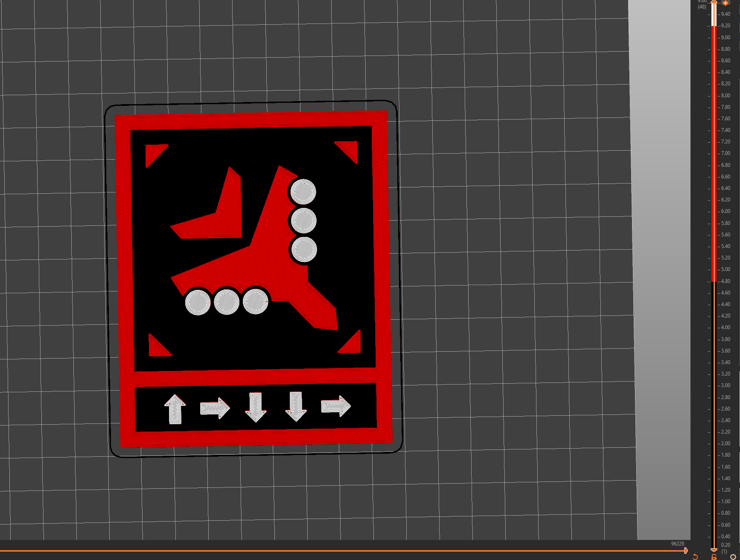
Task: Click the red triangle in the bottom-right corner
Action: 353,344
